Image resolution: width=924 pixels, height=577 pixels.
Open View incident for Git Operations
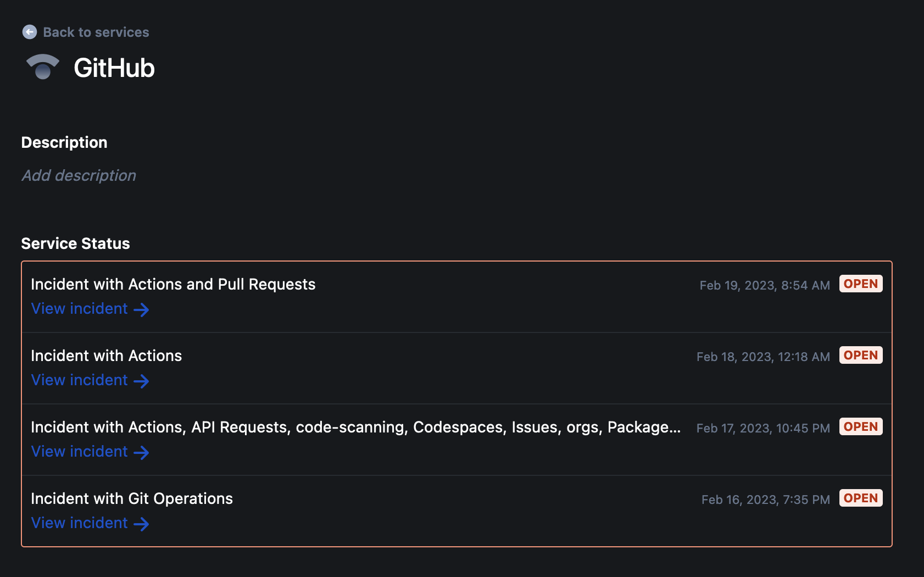[x=79, y=523]
